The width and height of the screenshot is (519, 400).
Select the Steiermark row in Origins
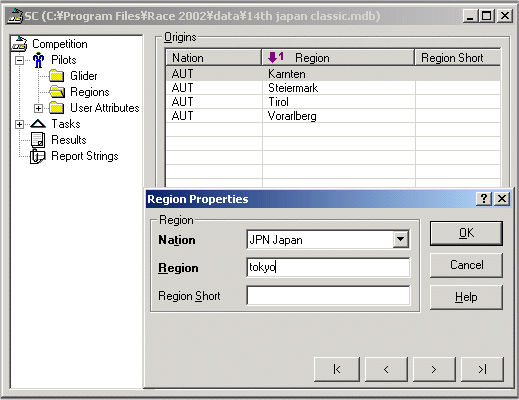[333, 88]
